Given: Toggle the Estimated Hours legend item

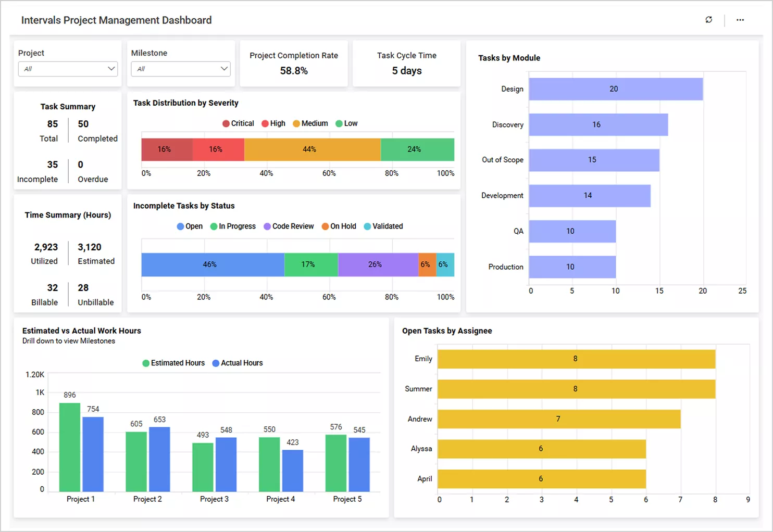Looking at the screenshot, I should [173, 363].
